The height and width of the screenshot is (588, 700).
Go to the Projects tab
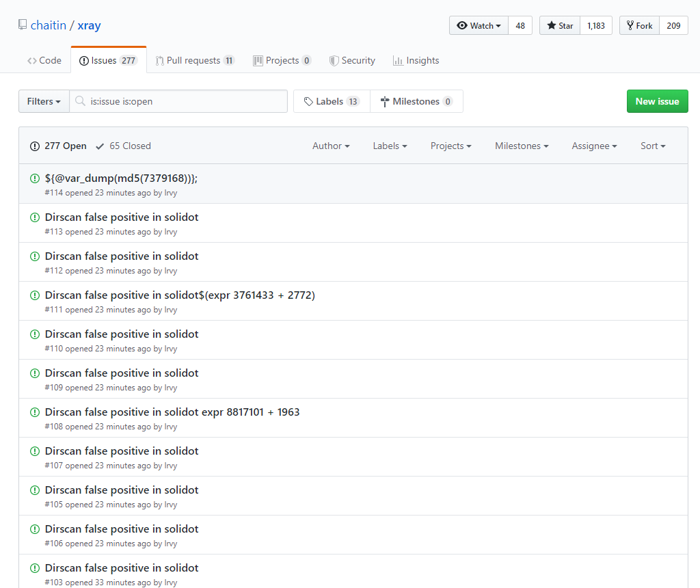pos(282,60)
